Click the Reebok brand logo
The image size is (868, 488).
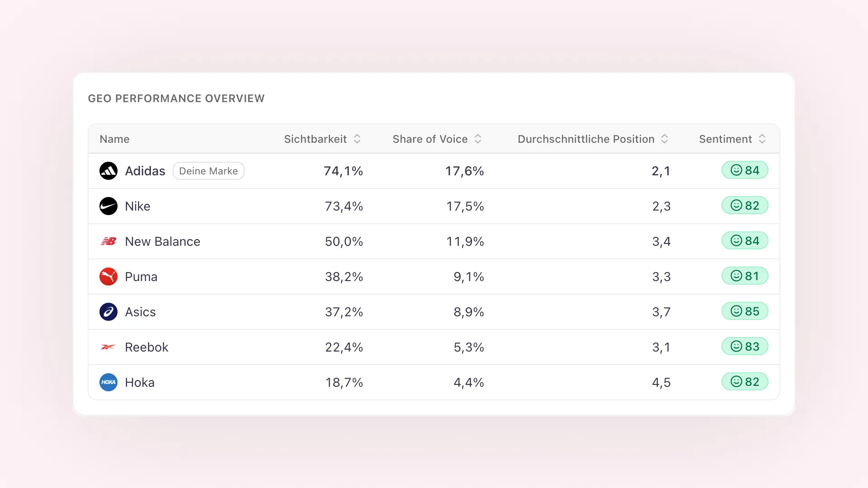coord(108,347)
